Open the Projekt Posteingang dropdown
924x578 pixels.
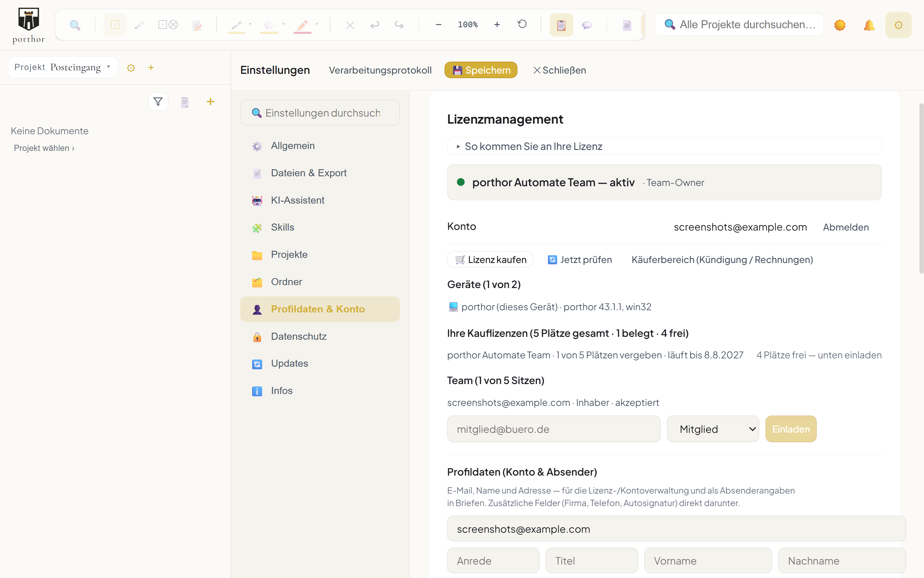point(63,67)
